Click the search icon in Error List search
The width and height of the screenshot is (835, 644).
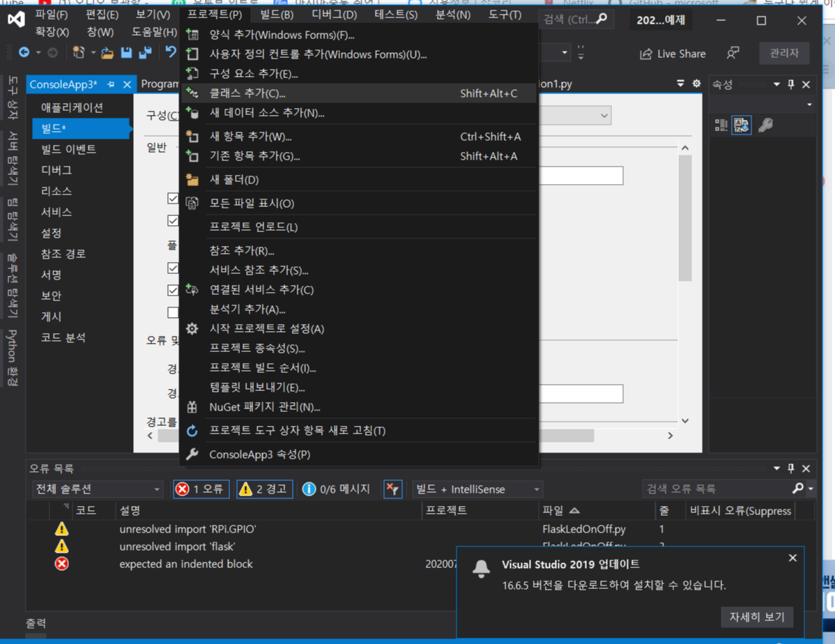tap(798, 488)
